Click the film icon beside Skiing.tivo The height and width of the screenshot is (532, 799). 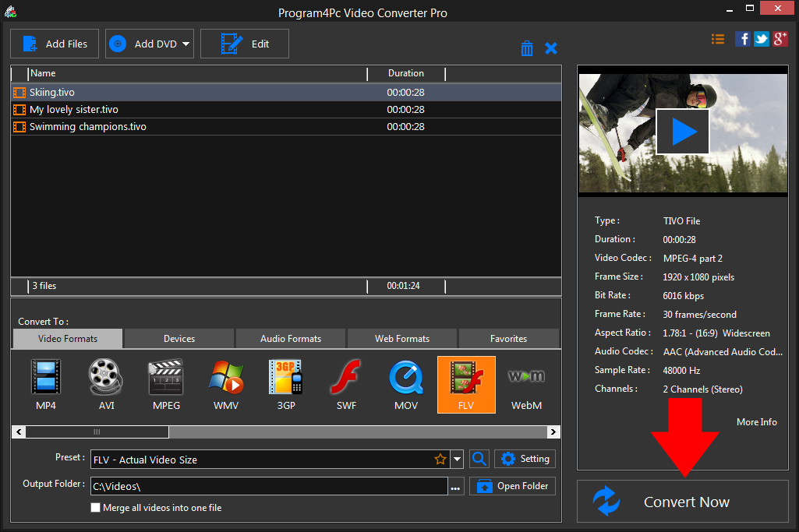point(19,93)
